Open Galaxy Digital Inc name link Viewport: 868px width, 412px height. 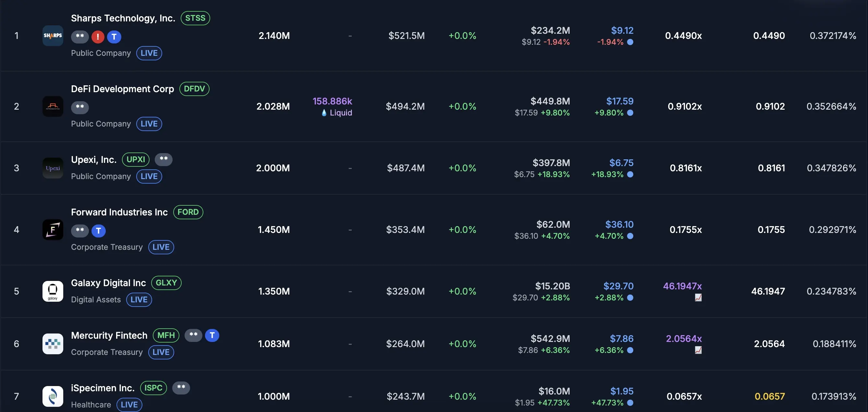point(108,283)
